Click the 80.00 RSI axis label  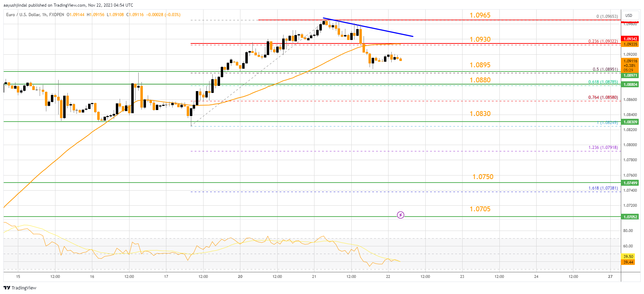coord(628,231)
